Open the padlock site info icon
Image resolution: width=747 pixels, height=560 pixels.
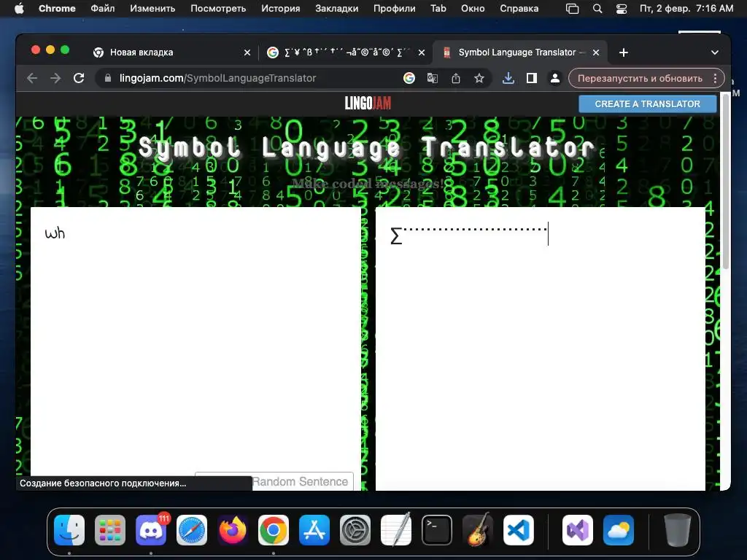(108, 78)
